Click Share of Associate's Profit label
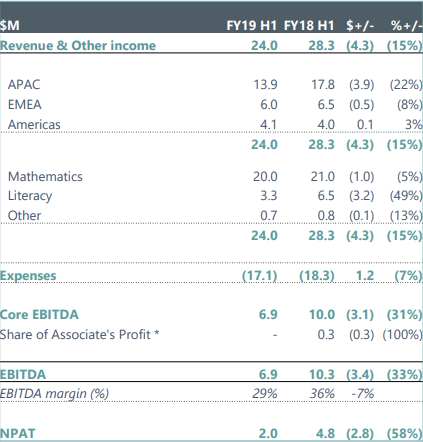Screen dimensions: 423x442 pyautogui.click(x=80, y=335)
